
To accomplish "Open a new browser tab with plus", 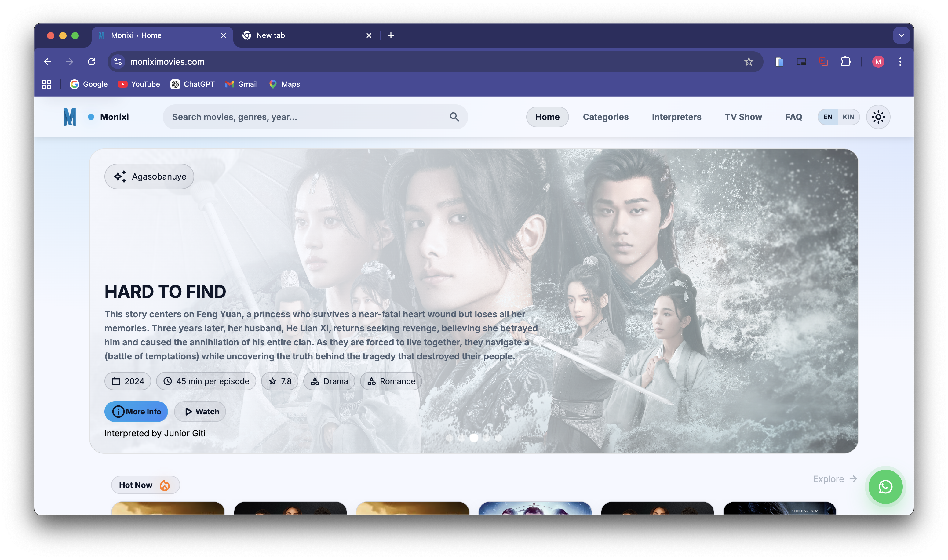I will click(x=391, y=35).
